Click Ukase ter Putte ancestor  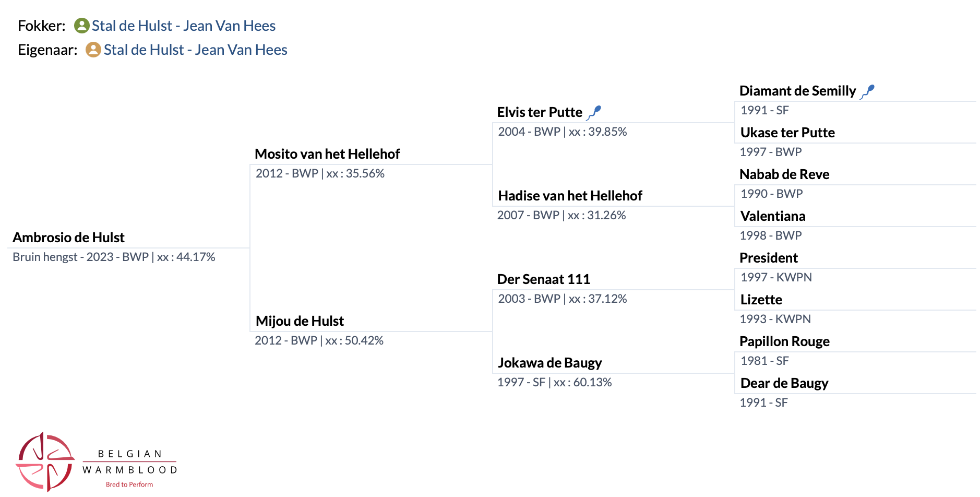tap(787, 133)
